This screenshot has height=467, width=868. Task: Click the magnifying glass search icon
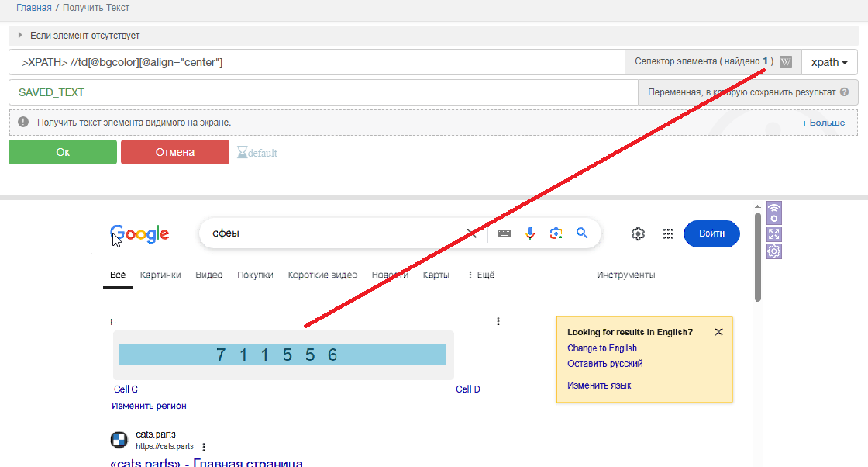pyautogui.click(x=582, y=233)
